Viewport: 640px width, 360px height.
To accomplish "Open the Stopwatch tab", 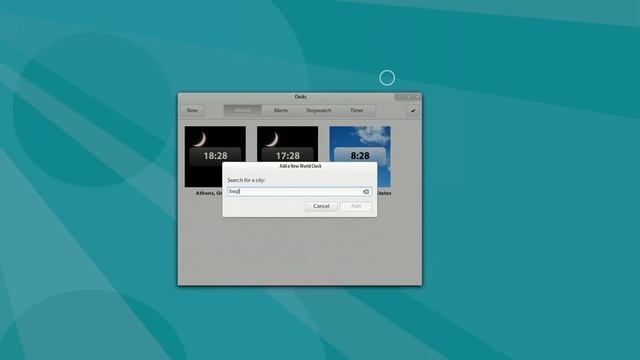I will coord(318,110).
